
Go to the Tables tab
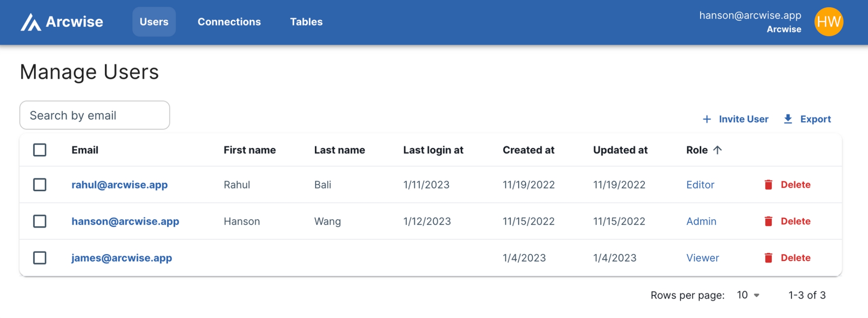pyautogui.click(x=306, y=22)
